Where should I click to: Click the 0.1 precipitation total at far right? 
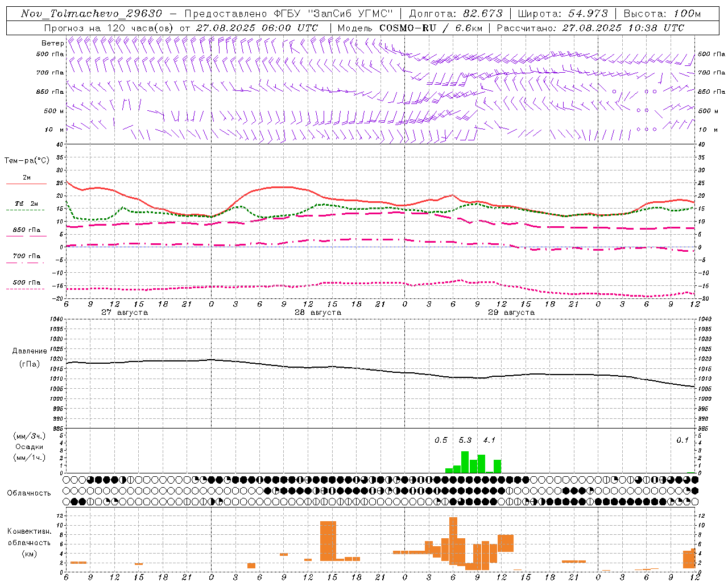click(682, 440)
